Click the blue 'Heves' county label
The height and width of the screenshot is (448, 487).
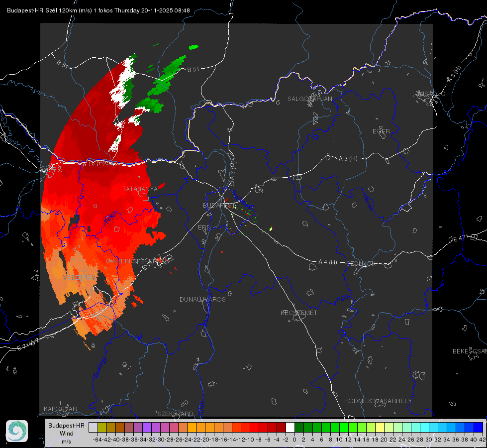[x=368, y=203]
